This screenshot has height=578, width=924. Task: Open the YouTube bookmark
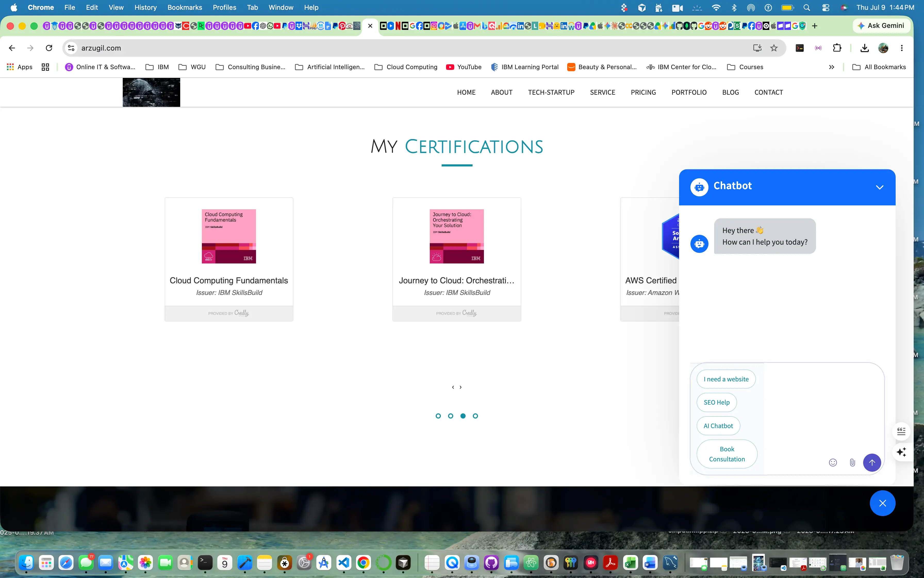coord(464,67)
